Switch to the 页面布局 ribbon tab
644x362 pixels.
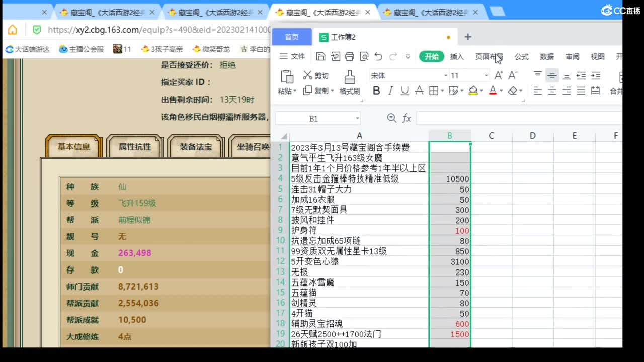click(489, 57)
